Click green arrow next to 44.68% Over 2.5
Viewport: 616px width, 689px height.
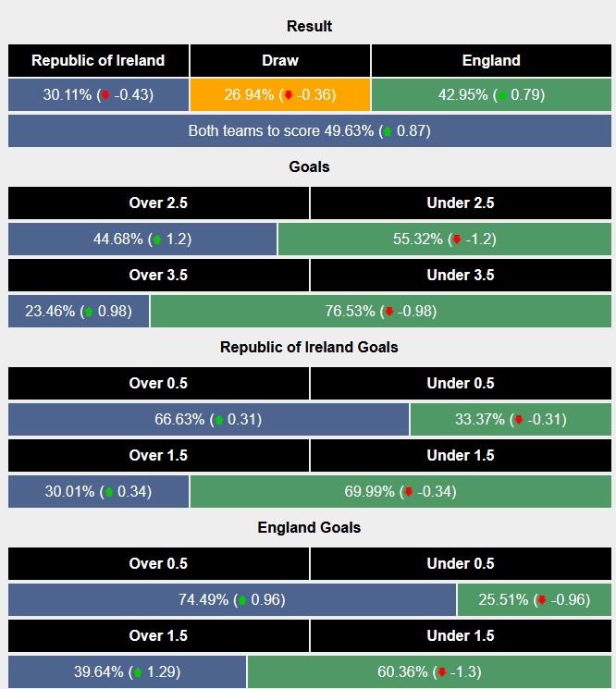[156, 240]
